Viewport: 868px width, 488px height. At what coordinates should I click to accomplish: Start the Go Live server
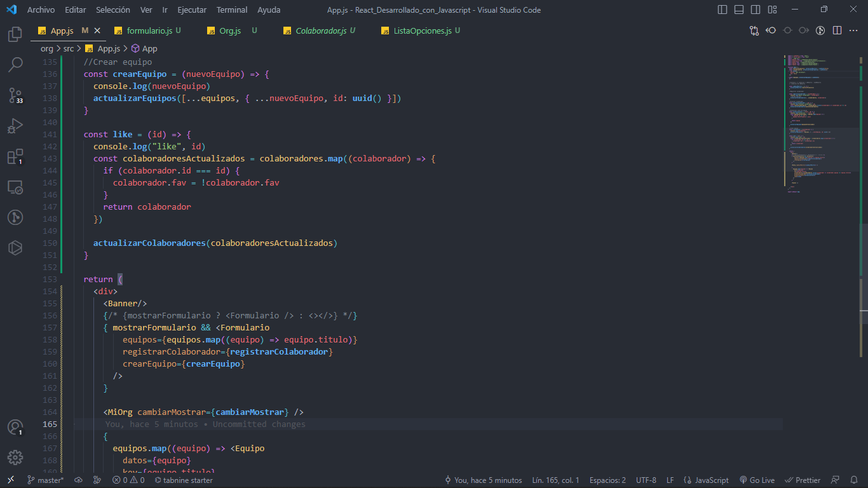tap(757, 480)
